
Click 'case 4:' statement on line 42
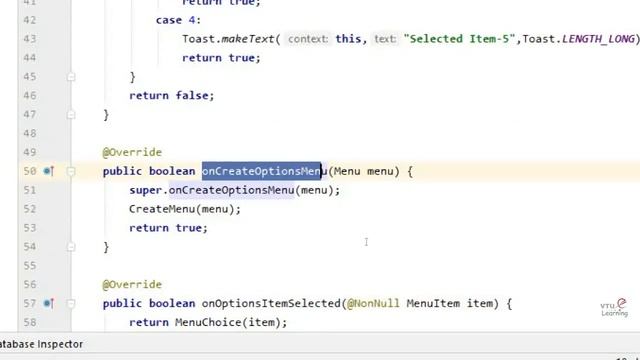178,20
